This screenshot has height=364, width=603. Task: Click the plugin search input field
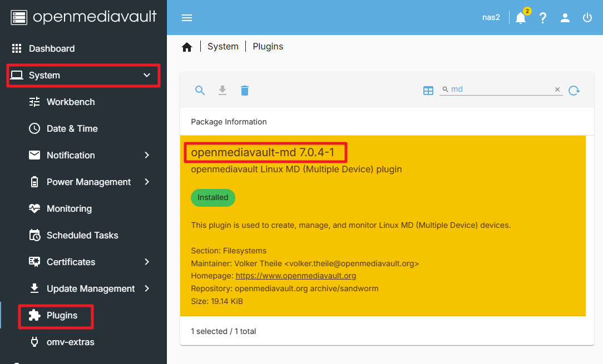[501, 89]
